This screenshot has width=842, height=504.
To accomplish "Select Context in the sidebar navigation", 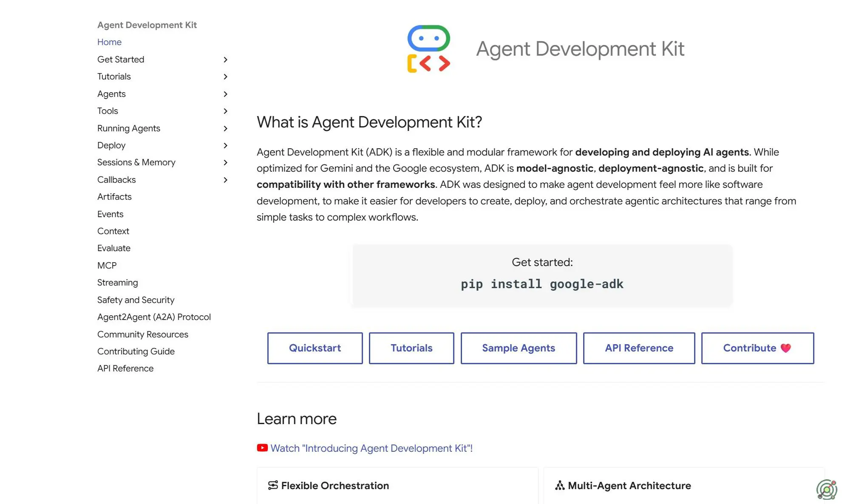I will [x=113, y=231].
